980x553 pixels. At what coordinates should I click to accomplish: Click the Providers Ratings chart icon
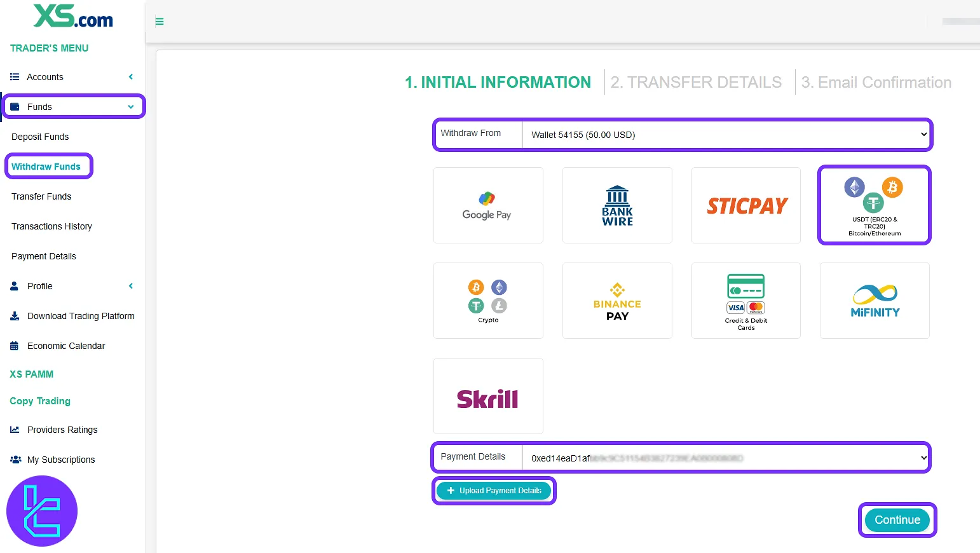coord(15,430)
